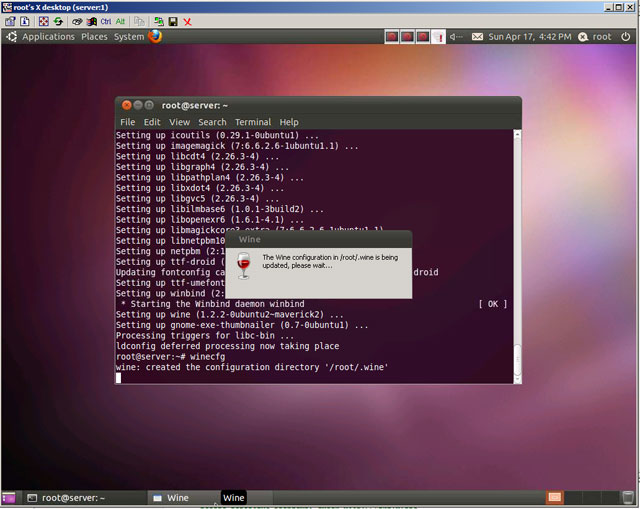Toggle the Ctrl key in VNC toolbar
Viewport: 640px width, 509px height.
(106, 22)
